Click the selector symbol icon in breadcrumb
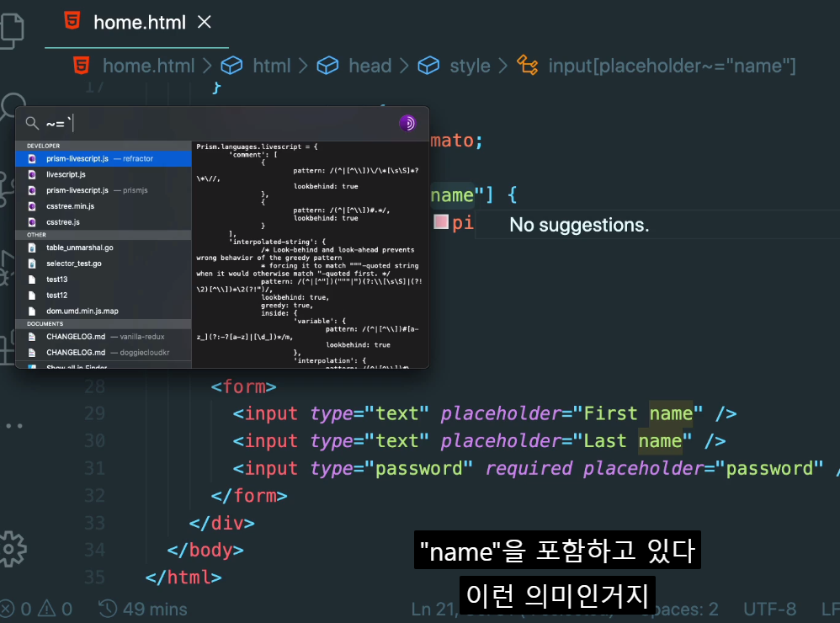Image resolution: width=840 pixels, height=623 pixels. 528,66
